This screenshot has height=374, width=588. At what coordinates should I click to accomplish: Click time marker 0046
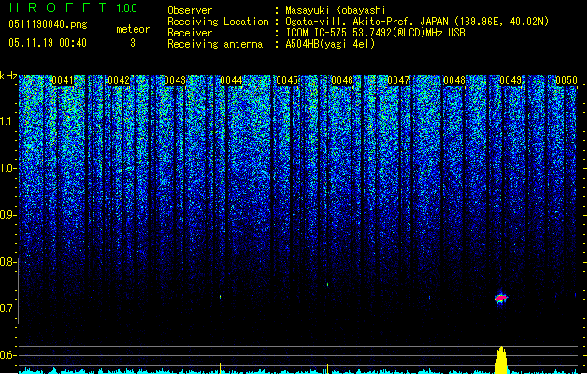(342, 80)
